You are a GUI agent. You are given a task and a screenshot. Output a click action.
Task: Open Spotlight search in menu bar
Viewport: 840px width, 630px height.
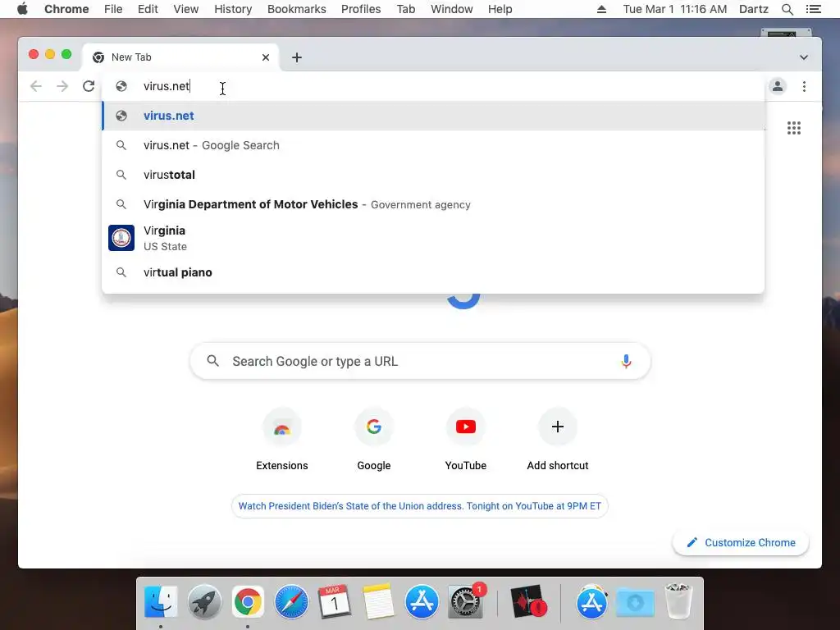pyautogui.click(x=787, y=9)
